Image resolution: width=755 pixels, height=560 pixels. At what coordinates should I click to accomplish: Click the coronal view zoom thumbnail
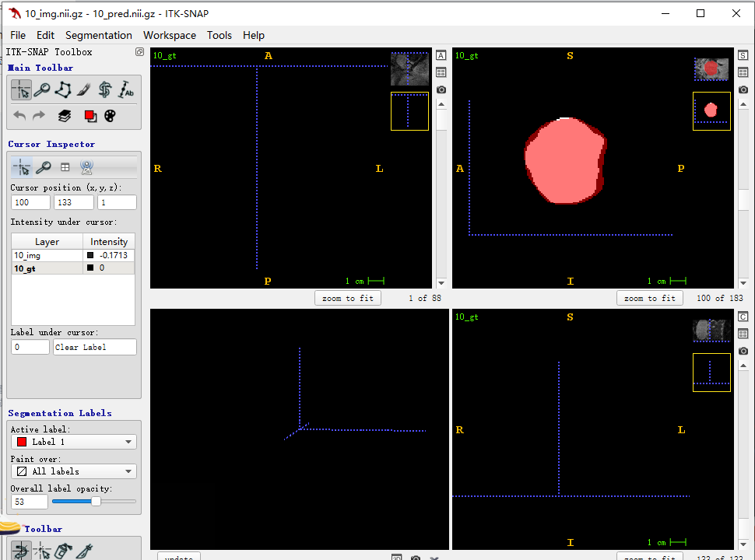[x=711, y=373]
